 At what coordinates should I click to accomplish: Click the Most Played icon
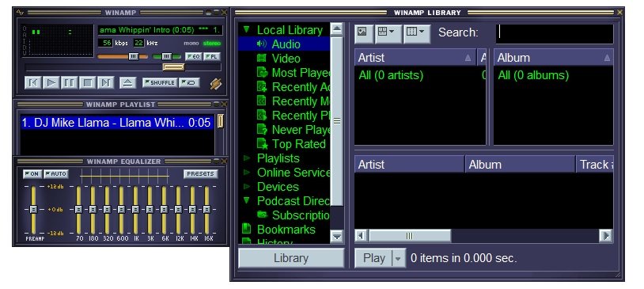[262, 72]
